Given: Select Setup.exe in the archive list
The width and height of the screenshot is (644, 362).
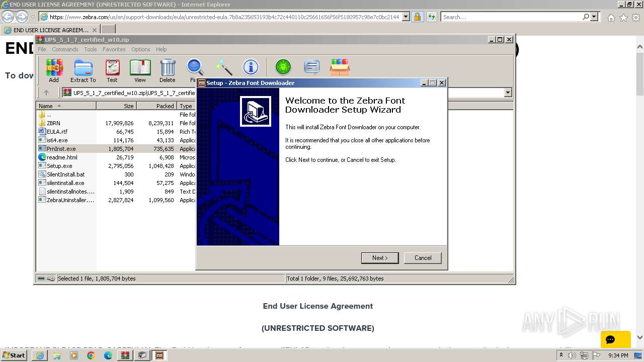Looking at the screenshot, I should [x=59, y=166].
